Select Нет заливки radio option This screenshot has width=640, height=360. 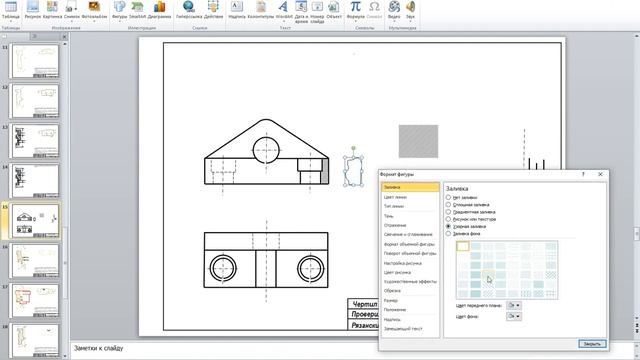[x=448, y=198]
